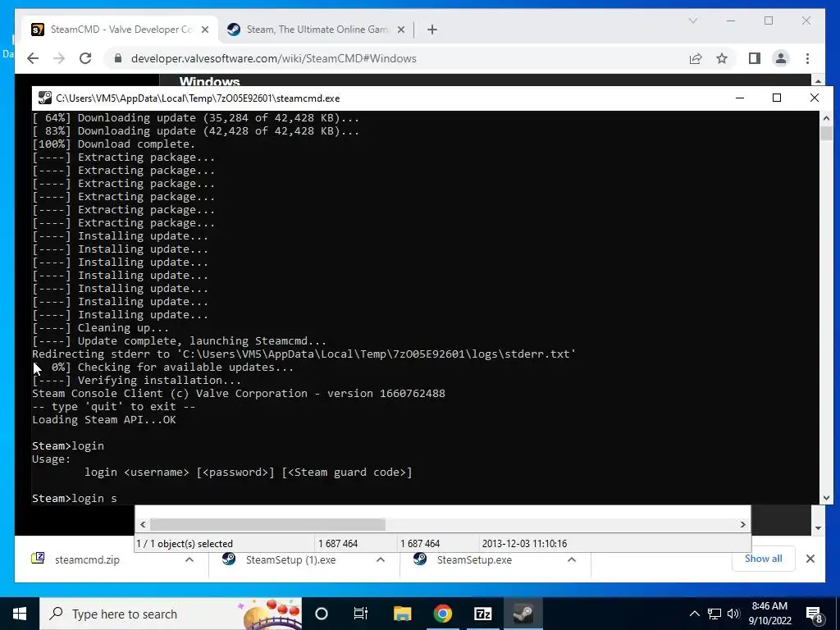The image size is (840, 630).
Task: Close the steamcmd.exe console window
Action: click(815, 98)
